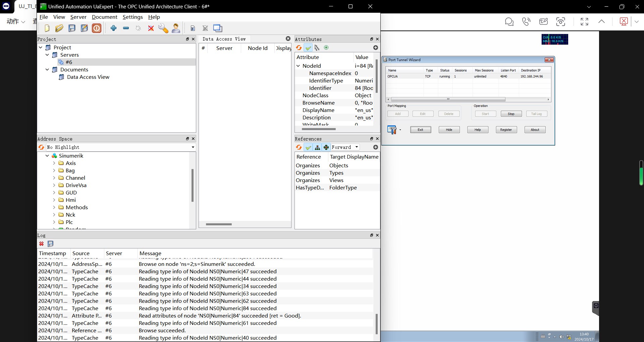This screenshot has width=644, height=342.
Task: Click the Port Tunnel Wizard table horizontal scrollbar
Action: (448, 100)
